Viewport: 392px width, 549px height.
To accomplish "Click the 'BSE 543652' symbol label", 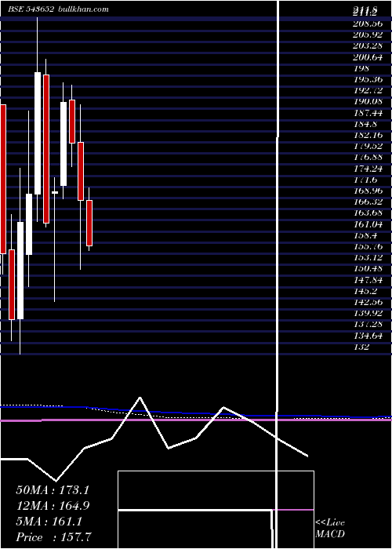I will click(x=31, y=9).
